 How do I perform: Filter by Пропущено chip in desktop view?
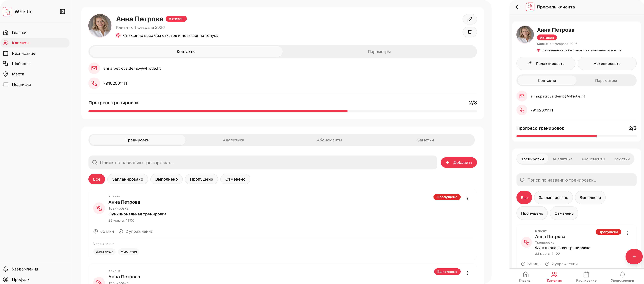tap(201, 179)
